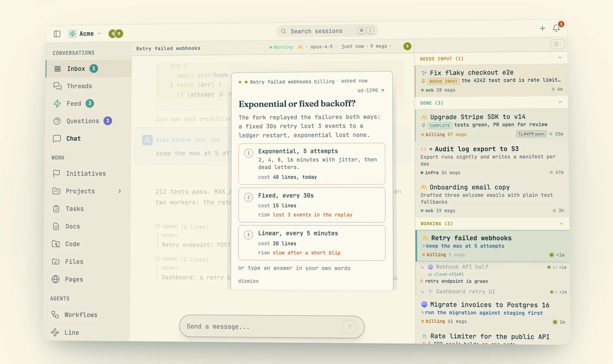Screen dimensions: 613x364
Task: Click the Initiatives flag icon
Action: click(x=57, y=173)
